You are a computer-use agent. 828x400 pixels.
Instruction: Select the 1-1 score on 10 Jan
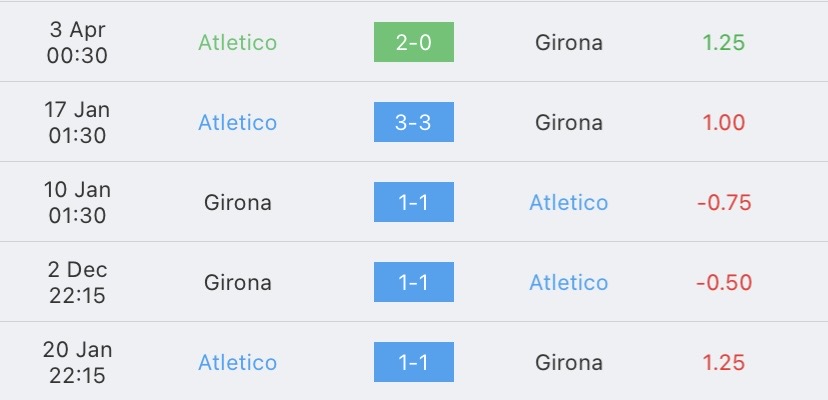coord(413,202)
